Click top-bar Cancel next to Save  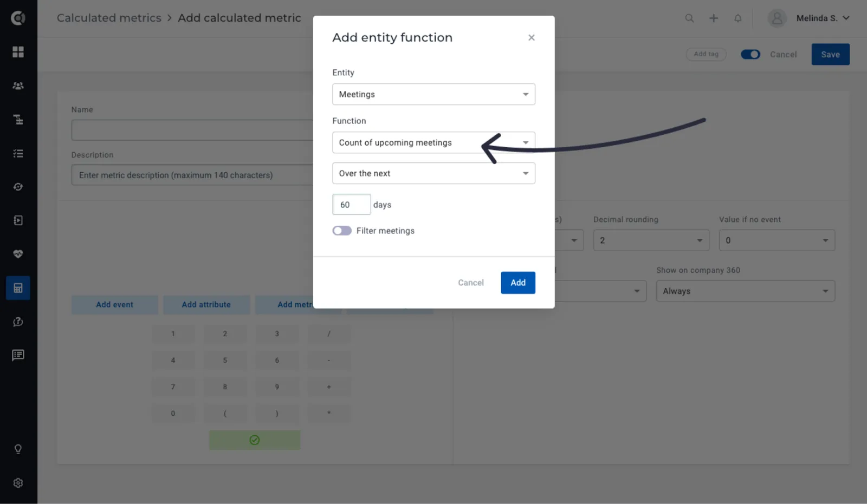783,54
